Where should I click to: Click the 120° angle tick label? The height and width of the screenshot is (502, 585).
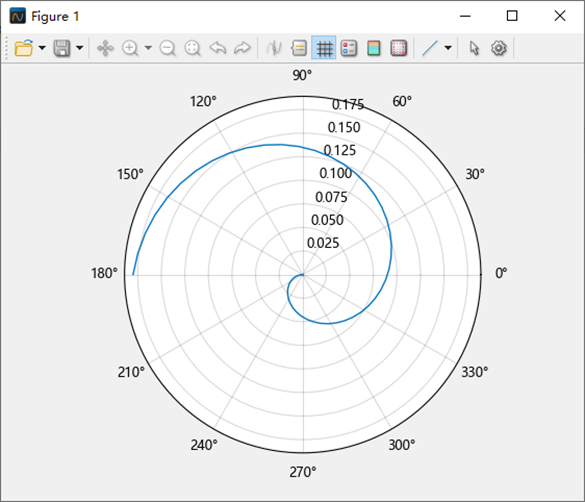[x=203, y=101]
